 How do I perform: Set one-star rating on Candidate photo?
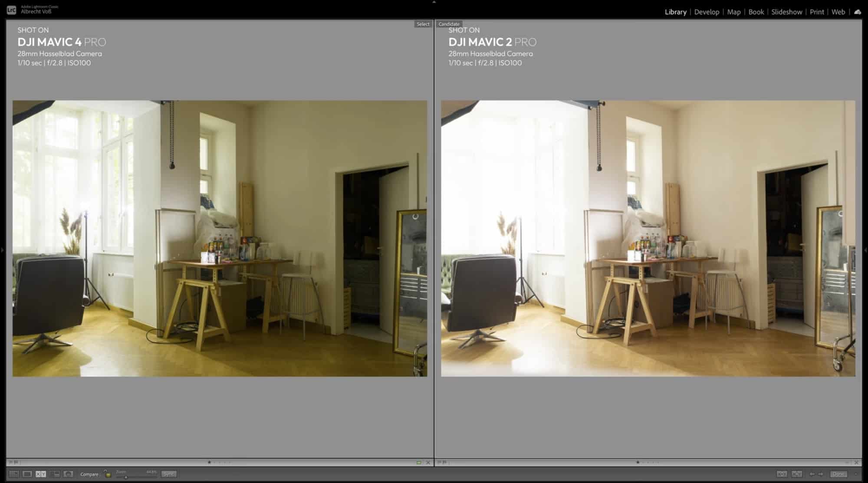tap(638, 462)
